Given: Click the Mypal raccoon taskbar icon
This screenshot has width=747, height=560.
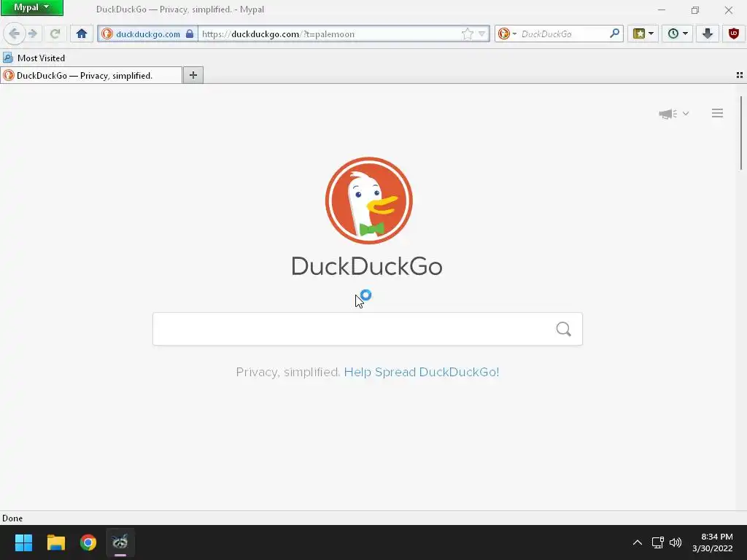Looking at the screenshot, I should click(x=120, y=542).
